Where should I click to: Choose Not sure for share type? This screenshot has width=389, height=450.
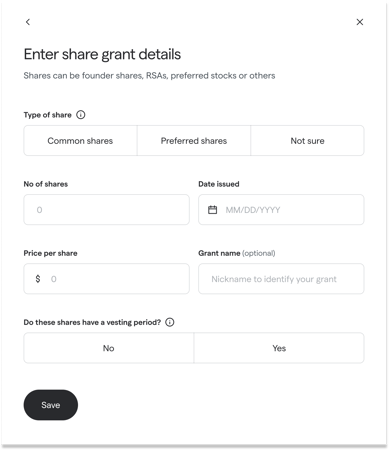[307, 141]
